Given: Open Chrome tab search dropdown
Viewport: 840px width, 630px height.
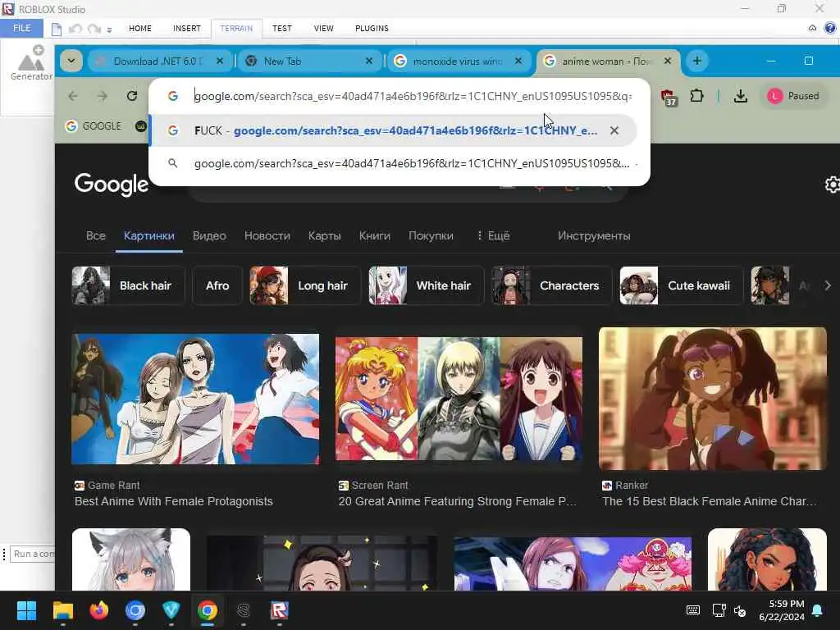Looking at the screenshot, I should click(71, 61).
